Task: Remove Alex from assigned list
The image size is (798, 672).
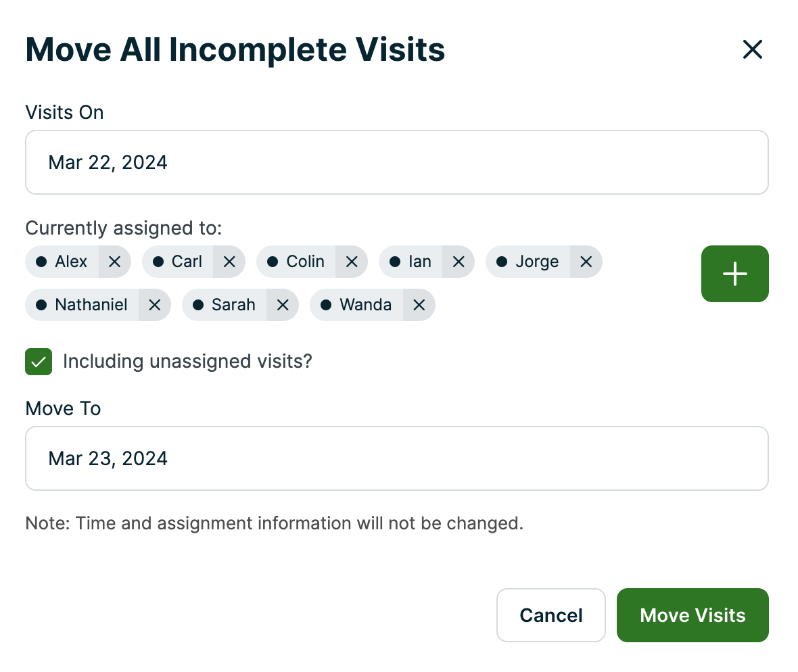Action: tap(114, 262)
